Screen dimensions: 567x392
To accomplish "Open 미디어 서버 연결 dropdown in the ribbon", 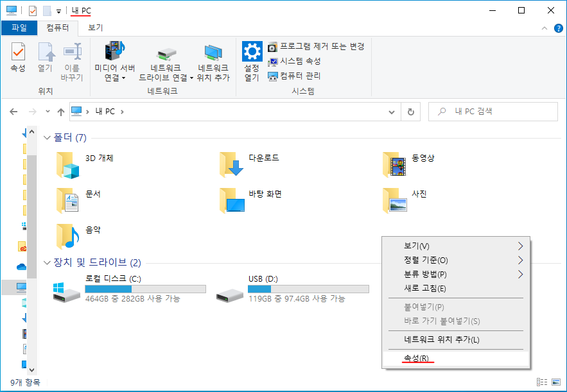I will tap(115, 62).
